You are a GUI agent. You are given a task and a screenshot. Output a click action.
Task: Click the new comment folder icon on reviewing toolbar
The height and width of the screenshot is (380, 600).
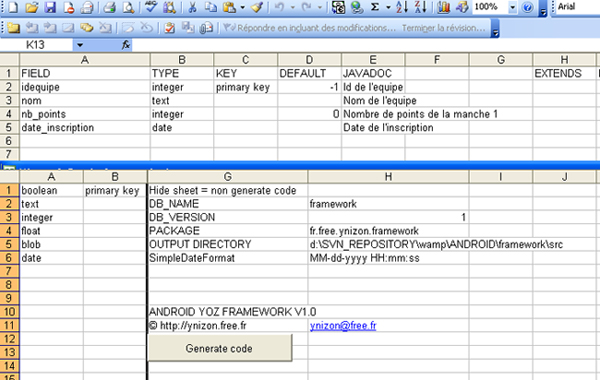pyautogui.click(x=13, y=28)
